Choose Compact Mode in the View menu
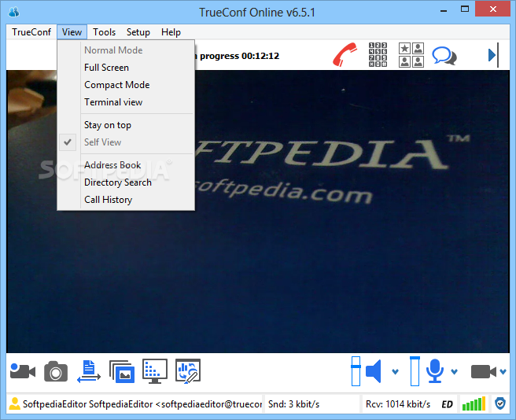 pos(126,85)
